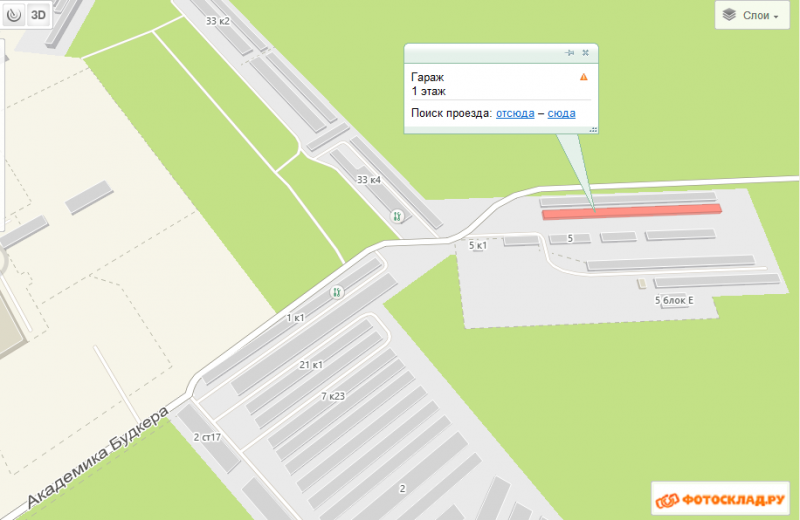
Task: Close the Гараж info popup
Action: coord(586,53)
